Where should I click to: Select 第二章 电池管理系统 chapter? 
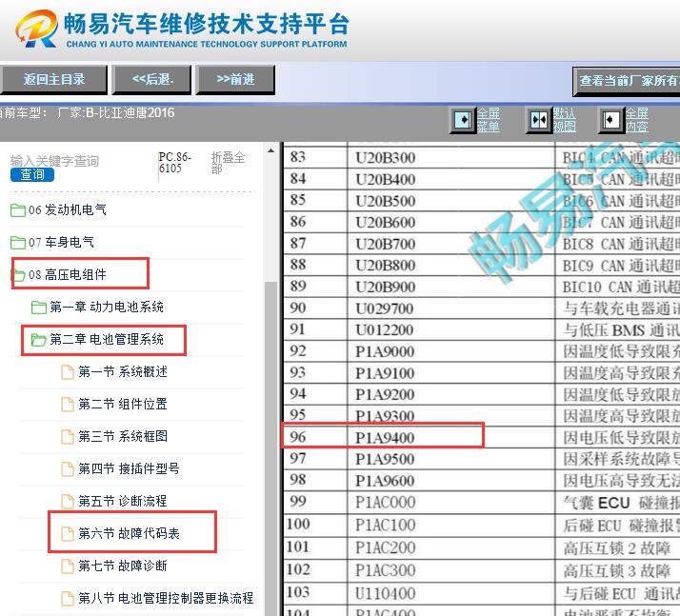tap(107, 340)
